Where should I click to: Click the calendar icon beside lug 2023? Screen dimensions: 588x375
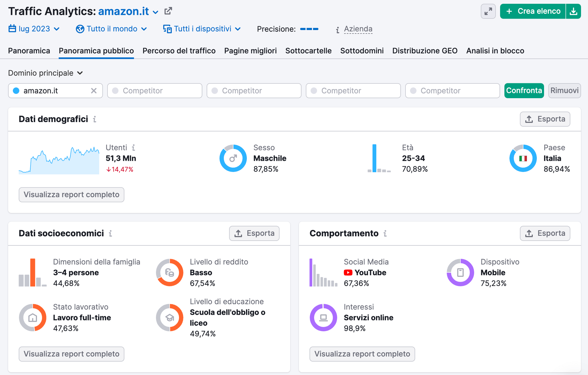point(12,29)
